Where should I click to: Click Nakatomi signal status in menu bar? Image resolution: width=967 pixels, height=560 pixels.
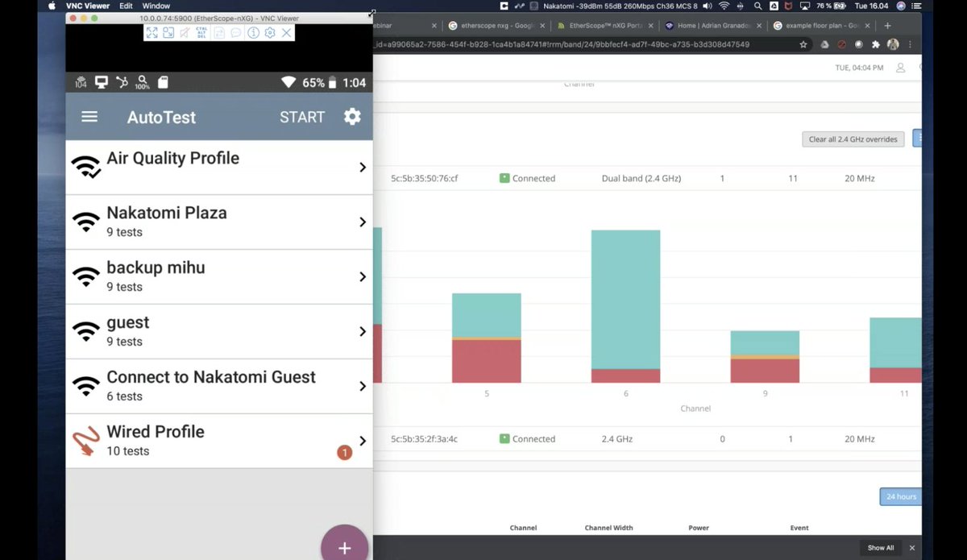point(620,6)
